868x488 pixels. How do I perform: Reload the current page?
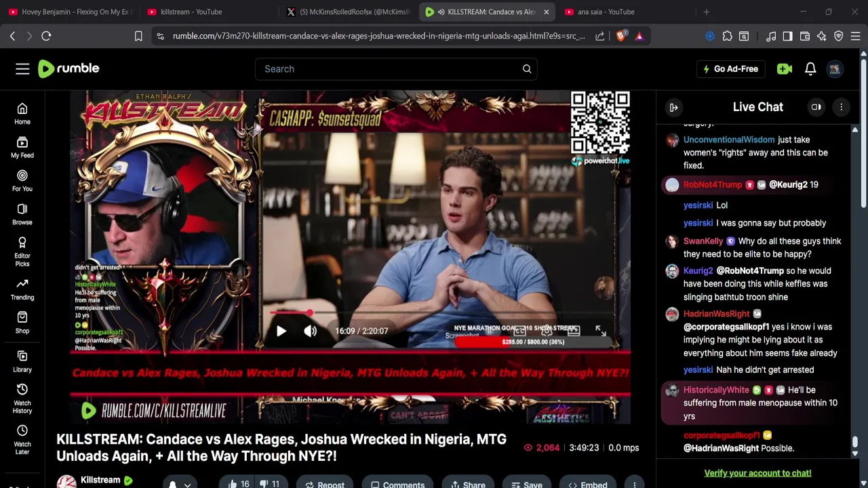pos(46,36)
